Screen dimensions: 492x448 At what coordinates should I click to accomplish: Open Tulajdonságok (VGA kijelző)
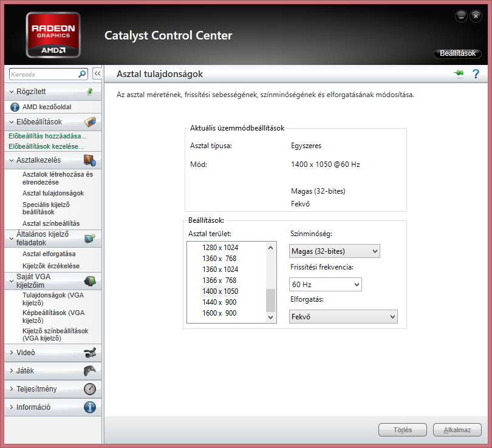pos(53,299)
